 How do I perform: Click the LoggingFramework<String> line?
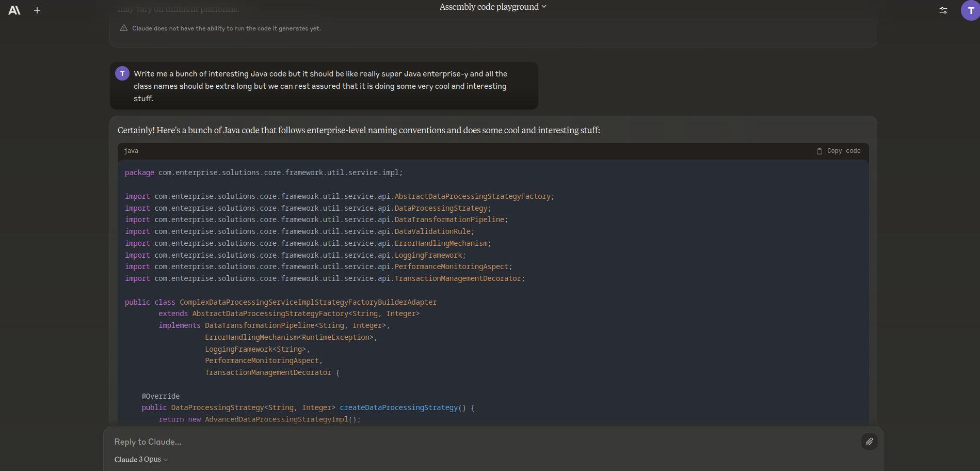coord(257,349)
